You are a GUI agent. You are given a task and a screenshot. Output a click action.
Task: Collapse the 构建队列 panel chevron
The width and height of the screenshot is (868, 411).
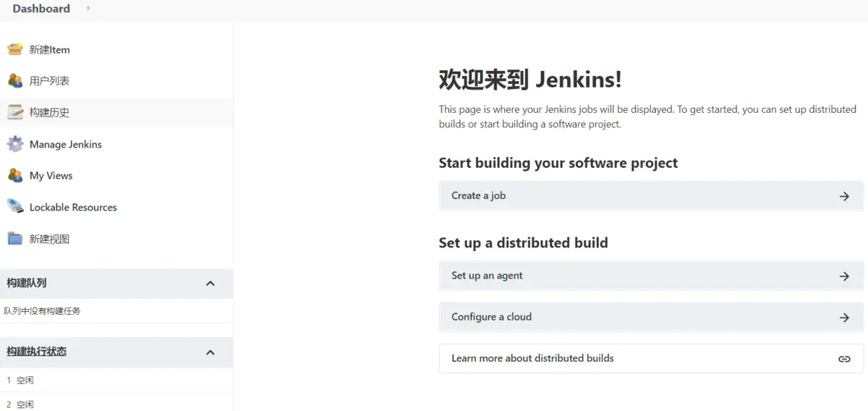(x=210, y=283)
